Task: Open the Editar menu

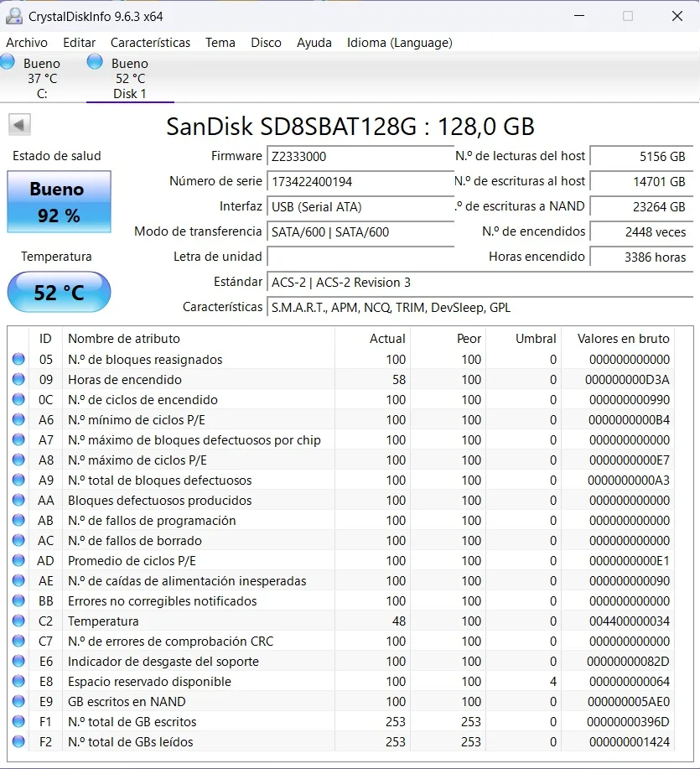Action: click(79, 43)
